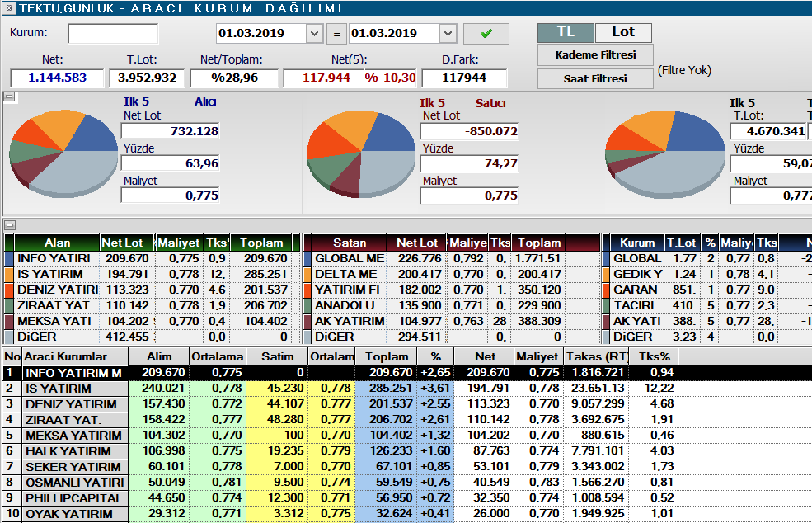812x523 pixels.
Task: Click the green swatch beside ZIRAAT YAT. in Alan table
Action: [x=9, y=306]
